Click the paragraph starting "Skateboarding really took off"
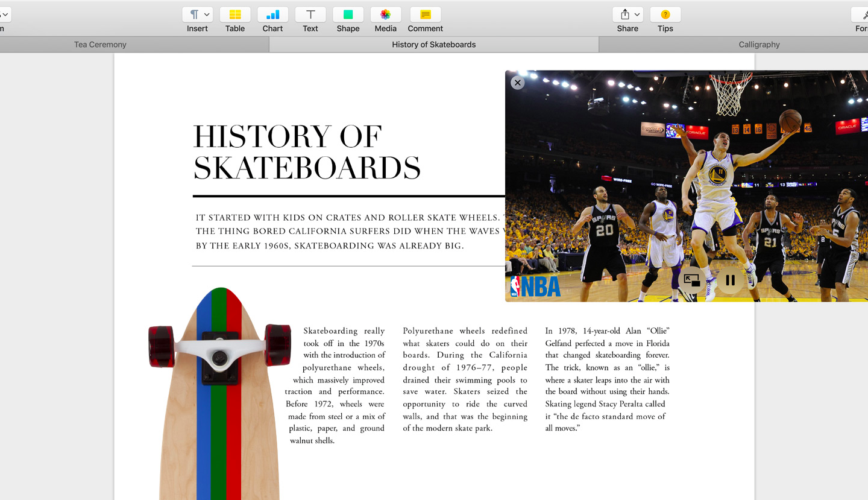The height and width of the screenshot is (500, 868). [x=335, y=385]
